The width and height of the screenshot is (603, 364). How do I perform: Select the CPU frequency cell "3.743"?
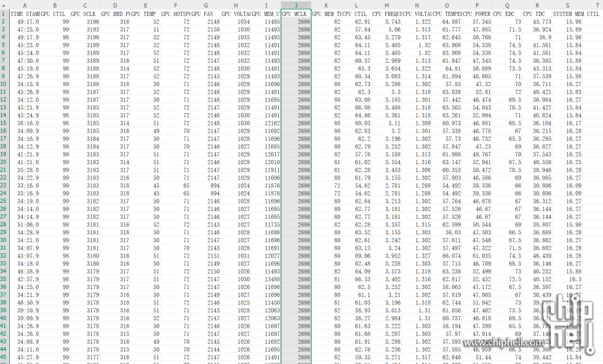[386, 22]
